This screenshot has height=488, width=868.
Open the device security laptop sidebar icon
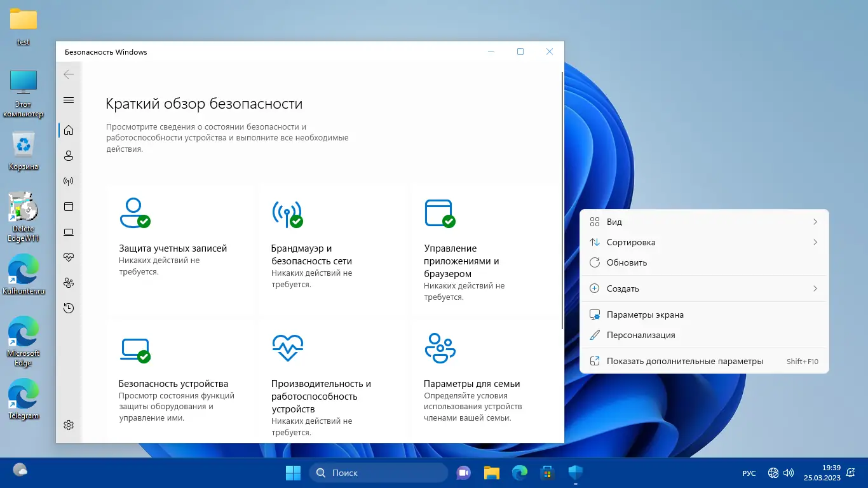69,232
